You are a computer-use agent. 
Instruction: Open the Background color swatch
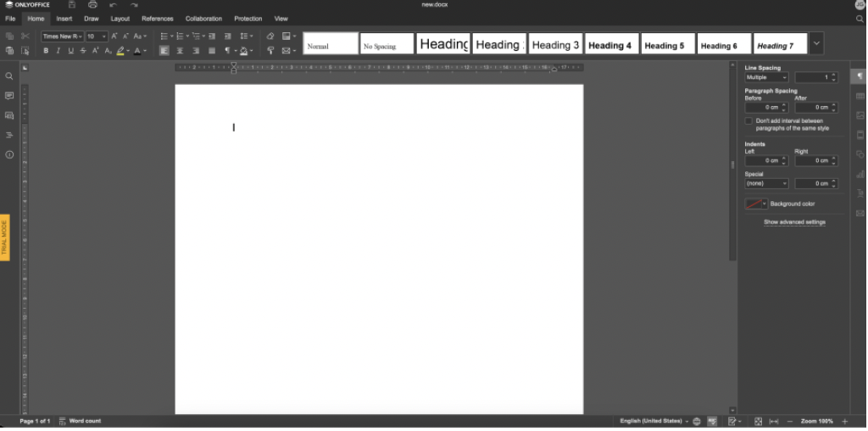(755, 204)
